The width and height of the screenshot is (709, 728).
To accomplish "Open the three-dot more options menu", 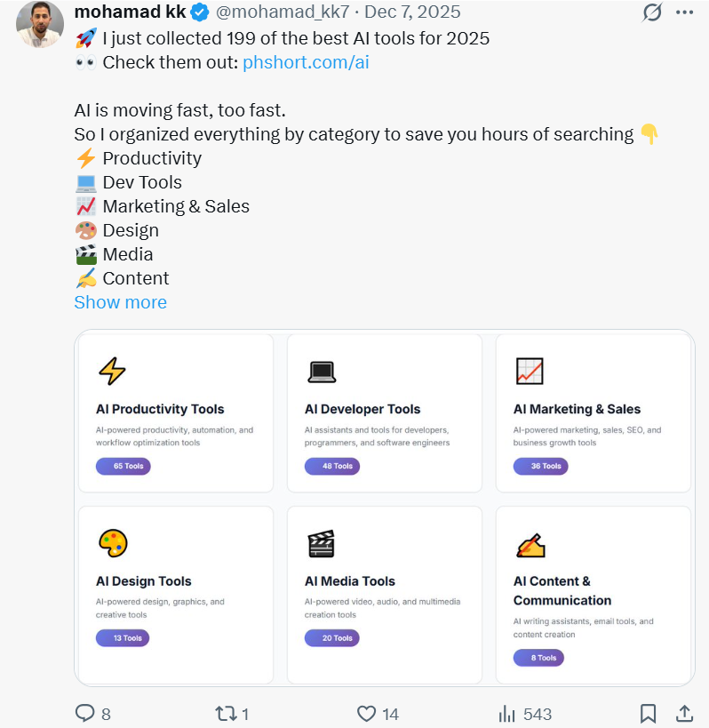I will [x=684, y=12].
